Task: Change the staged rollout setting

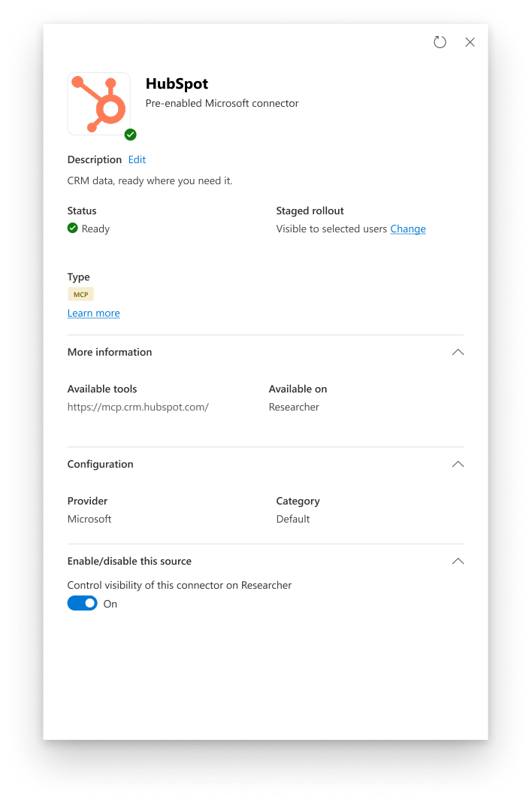Action: tap(407, 229)
